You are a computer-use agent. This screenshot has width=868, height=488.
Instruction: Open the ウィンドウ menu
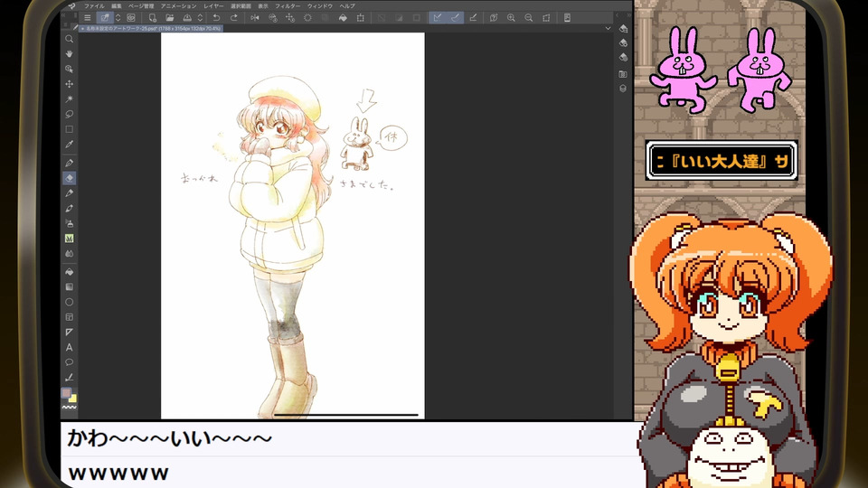[x=320, y=6]
